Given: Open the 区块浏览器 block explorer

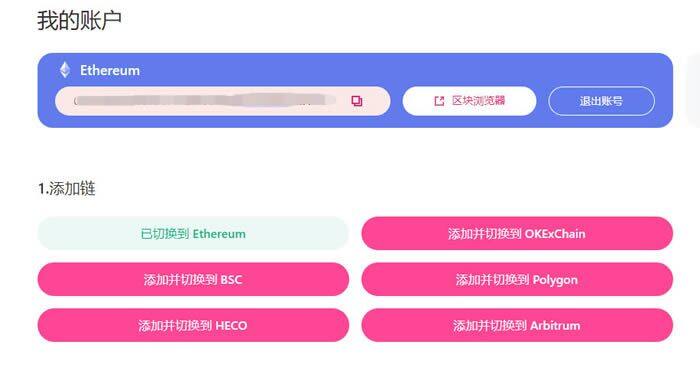Looking at the screenshot, I should point(469,101).
